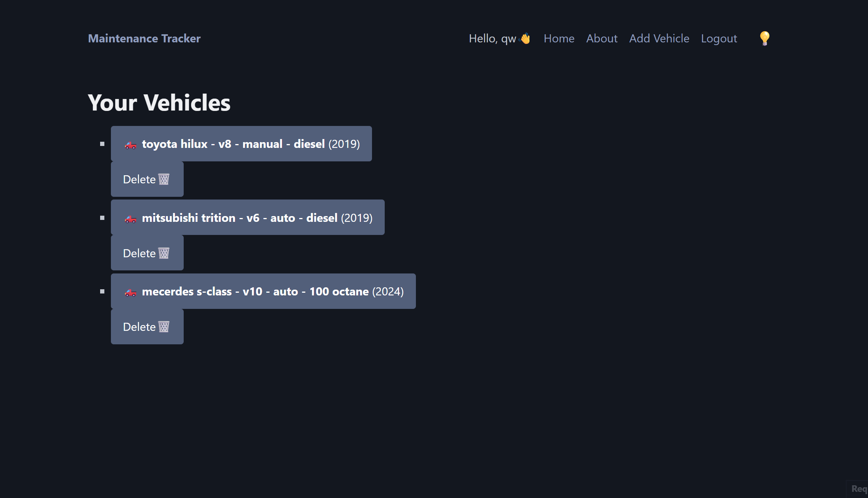This screenshot has width=868, height=498.
Task: Click the waving hand emoji
Action: pos(525,39)
